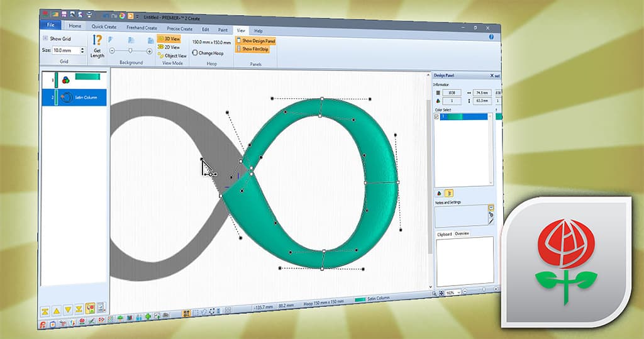Screen dimensions: 644x339
Task: Switch to the Freehand Create tab
Action: tap(142, 28)
